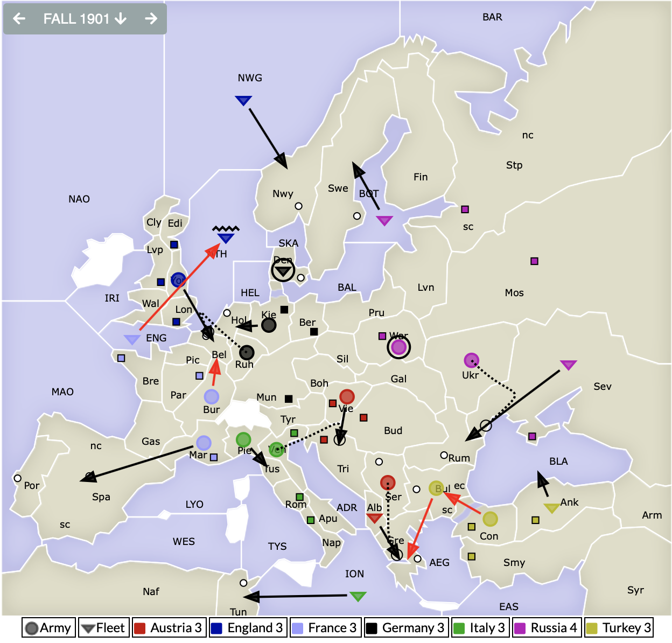Click the Portugal neutral supply center dot

point(18,478)
